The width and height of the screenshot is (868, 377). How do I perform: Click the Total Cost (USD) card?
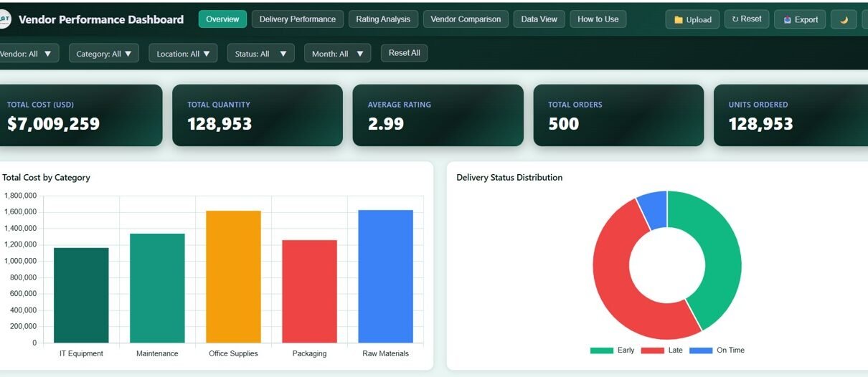(79, 115)
